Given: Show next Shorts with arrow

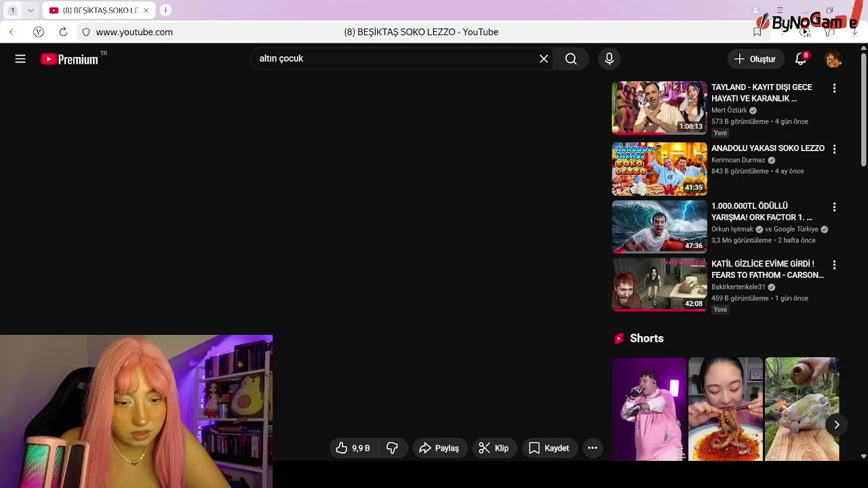Looking at the screenshot, I should point(837,425).
